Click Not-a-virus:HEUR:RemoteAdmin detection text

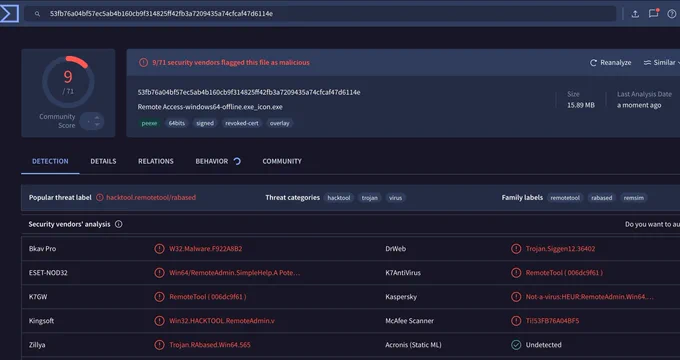point(590,297)
